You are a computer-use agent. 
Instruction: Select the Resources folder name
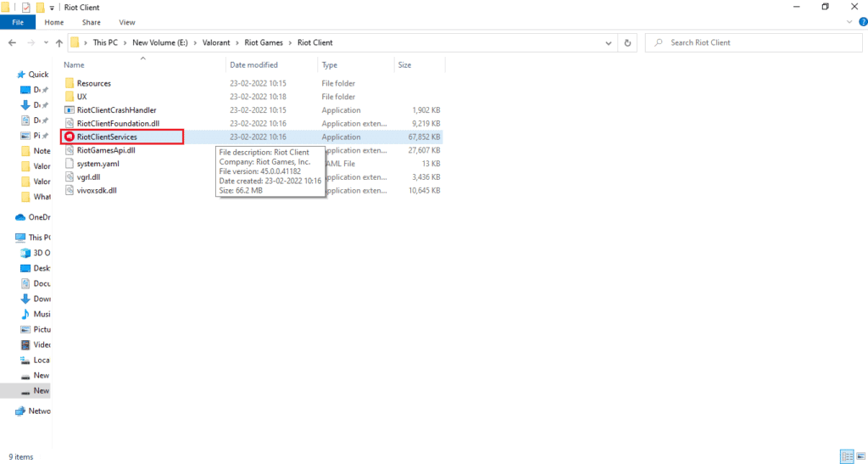coord(94,84)
